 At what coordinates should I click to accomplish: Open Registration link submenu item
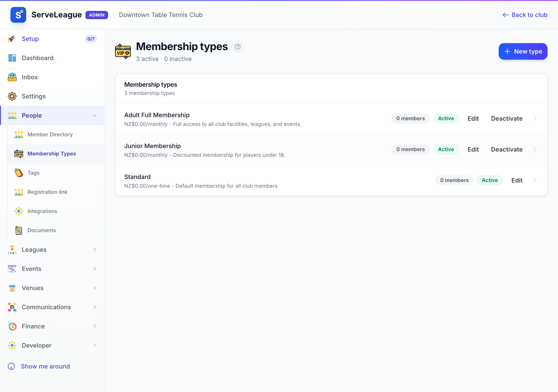click(56, 192)
